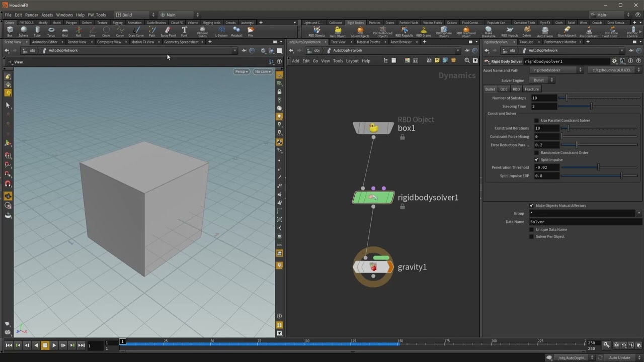
Task: Click the Data Name input field
Action: pos(586,222)
